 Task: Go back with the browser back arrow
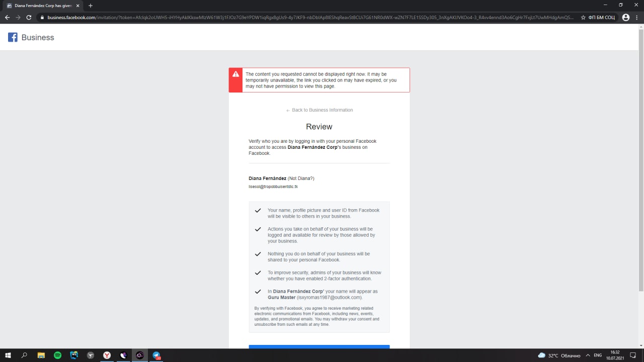click(x=7, y=17)
